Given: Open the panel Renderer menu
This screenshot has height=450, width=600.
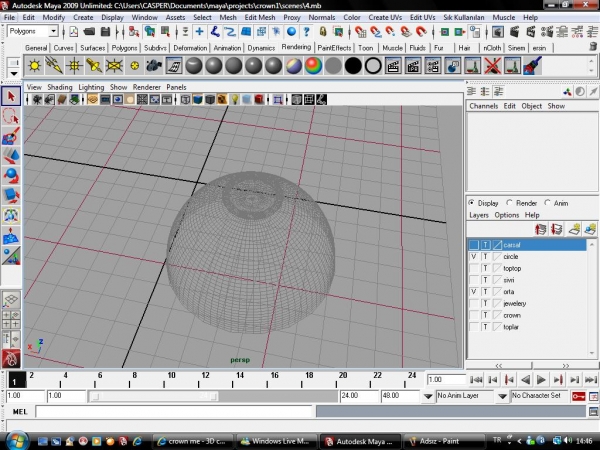Looking at the screenshot, I should [147, 87].
